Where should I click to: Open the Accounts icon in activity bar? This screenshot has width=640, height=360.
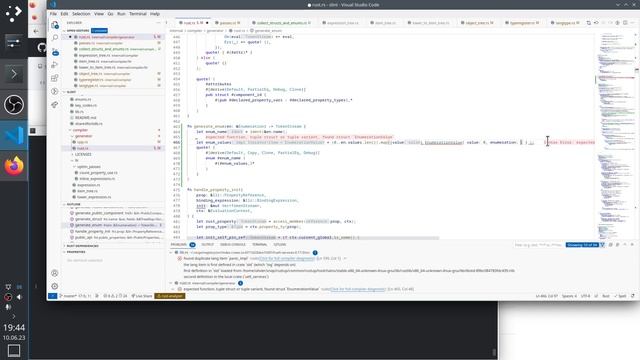point(54,273)
